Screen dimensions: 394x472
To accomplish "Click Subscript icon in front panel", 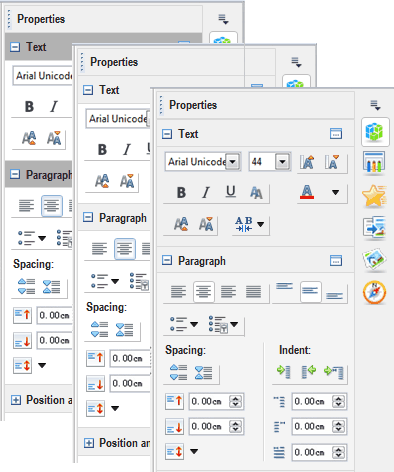I will (x=206, y=224).
